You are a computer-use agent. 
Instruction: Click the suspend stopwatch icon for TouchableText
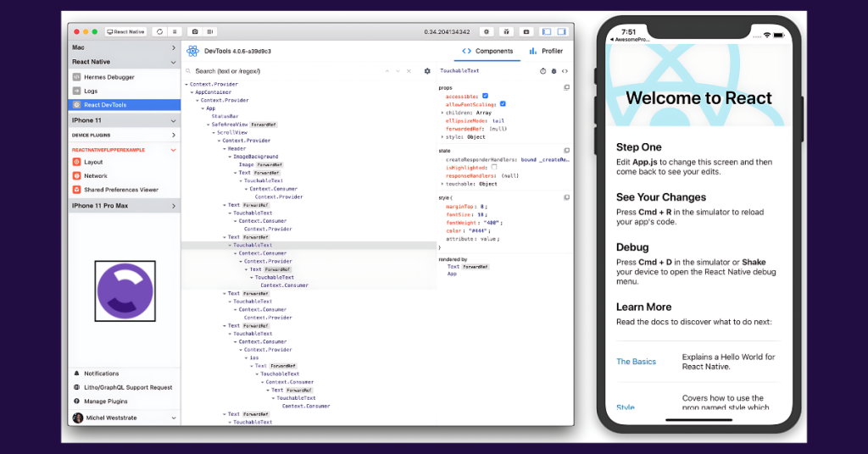click(543, 71)
